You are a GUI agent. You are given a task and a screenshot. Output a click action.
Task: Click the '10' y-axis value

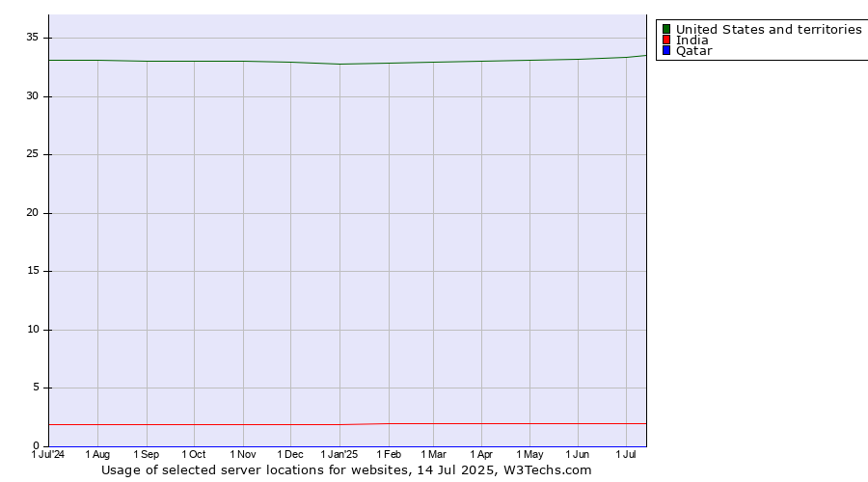click(x=32, y=330)
